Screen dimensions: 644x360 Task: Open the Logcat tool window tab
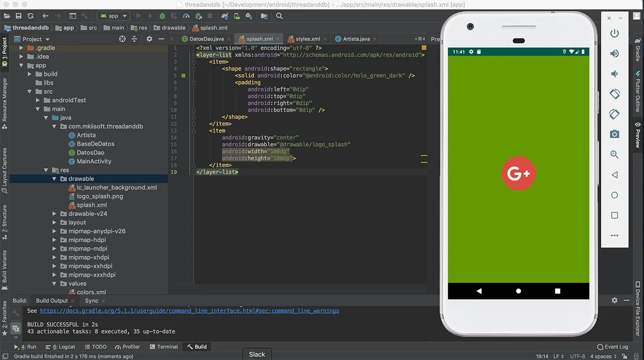[63, 347]
